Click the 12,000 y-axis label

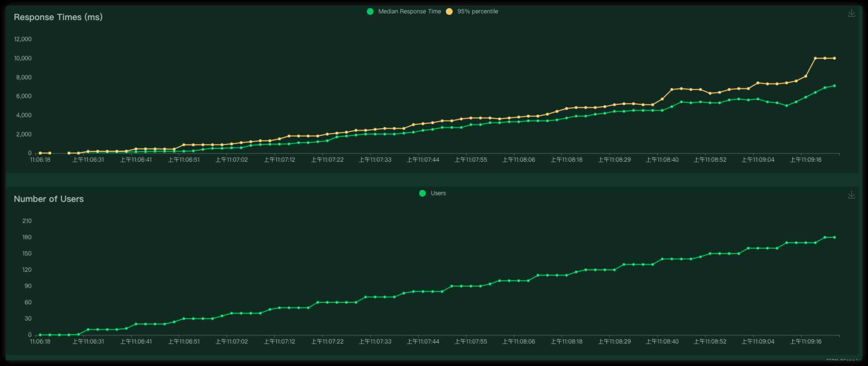click(x=22, y=39)
